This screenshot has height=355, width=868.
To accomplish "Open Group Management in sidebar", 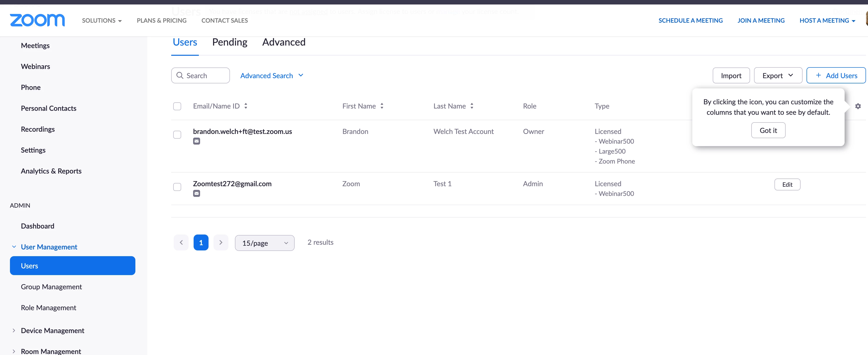I will tap(51, 287).
